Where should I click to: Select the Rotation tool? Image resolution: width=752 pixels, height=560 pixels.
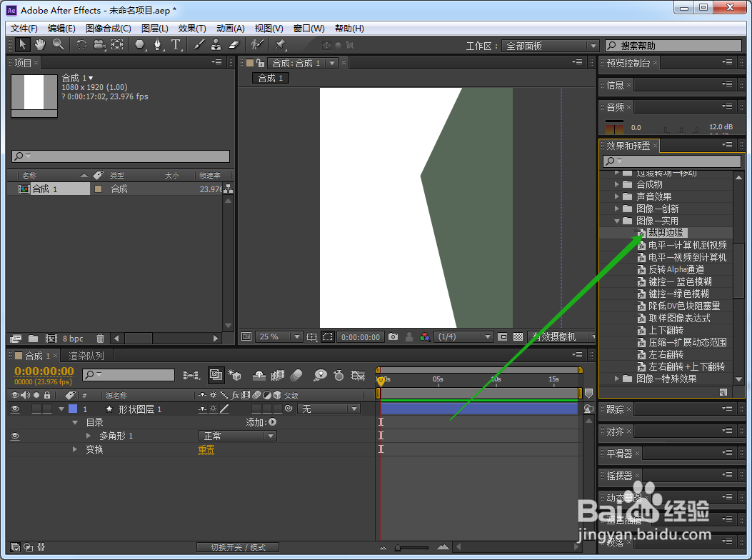tap(81, 45)
